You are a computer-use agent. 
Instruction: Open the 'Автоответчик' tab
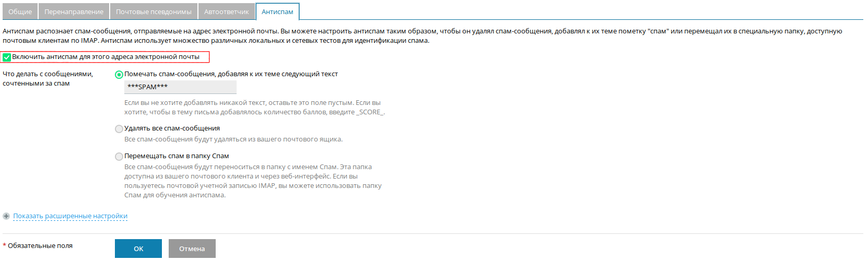tap(226, 11)
